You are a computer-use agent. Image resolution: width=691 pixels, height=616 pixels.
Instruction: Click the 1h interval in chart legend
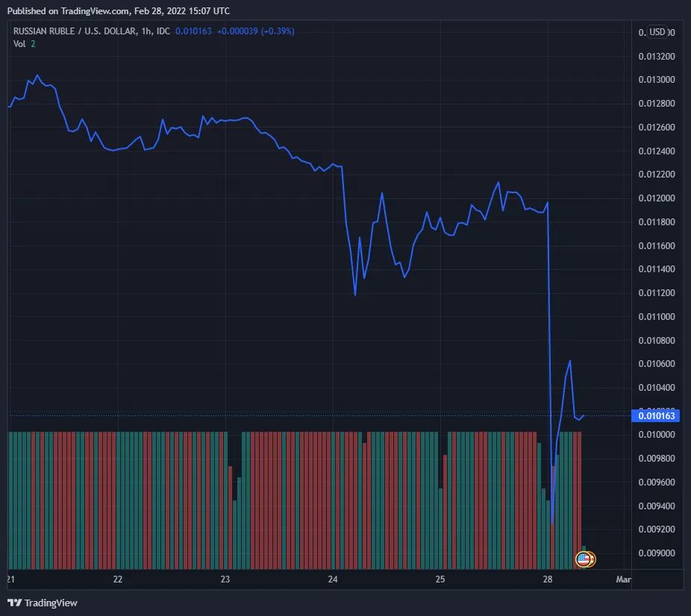pyautogui.click(x=146, y=31)
